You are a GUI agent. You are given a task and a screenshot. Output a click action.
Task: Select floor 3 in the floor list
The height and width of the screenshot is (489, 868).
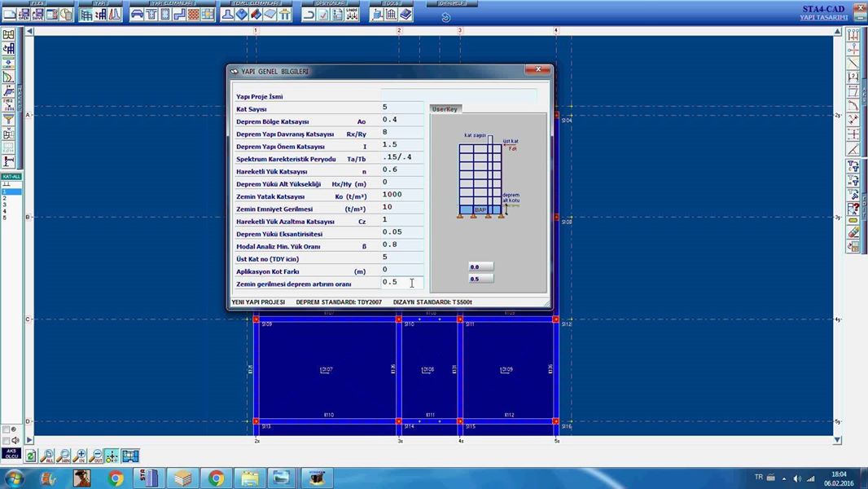click(11, 205)
